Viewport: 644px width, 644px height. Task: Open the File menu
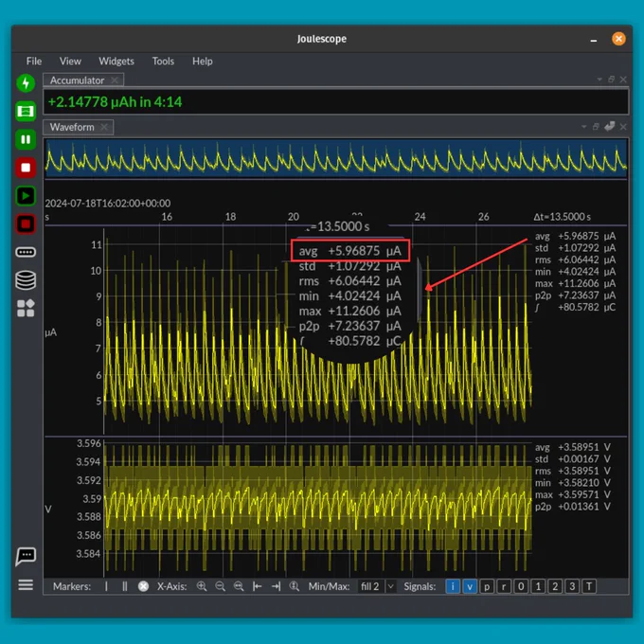click(34, 62)
